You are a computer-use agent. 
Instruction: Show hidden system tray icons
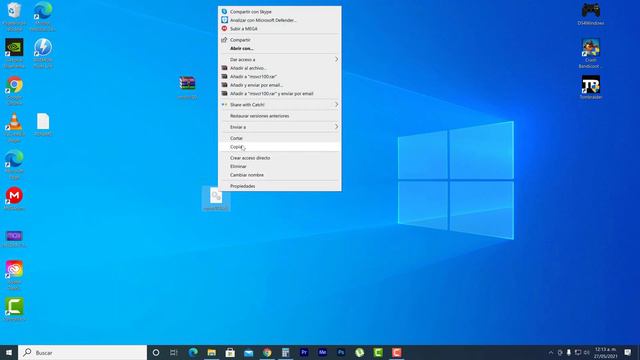click(551, 353)
